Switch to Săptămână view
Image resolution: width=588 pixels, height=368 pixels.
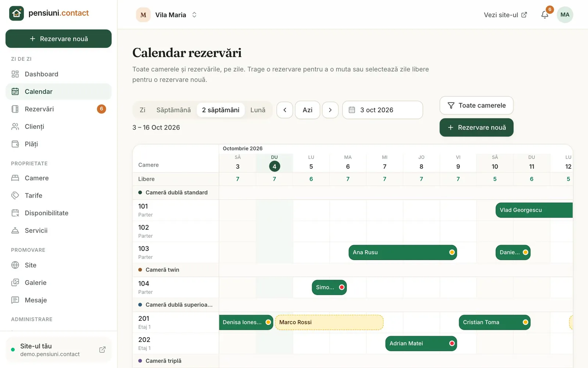coord(173,110)
